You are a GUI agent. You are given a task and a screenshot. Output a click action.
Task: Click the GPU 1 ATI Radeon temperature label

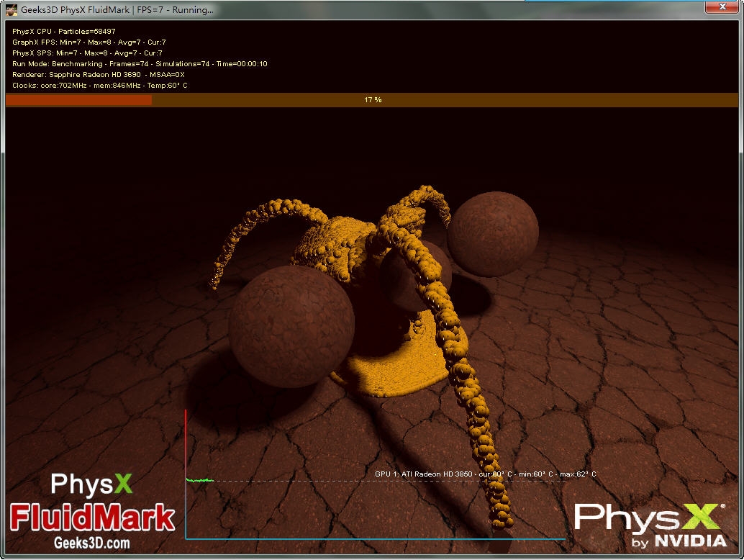click(485, 474)
